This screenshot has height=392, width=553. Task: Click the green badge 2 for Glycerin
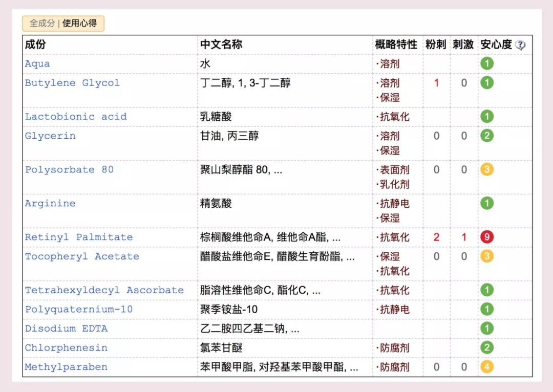point(487,136)
